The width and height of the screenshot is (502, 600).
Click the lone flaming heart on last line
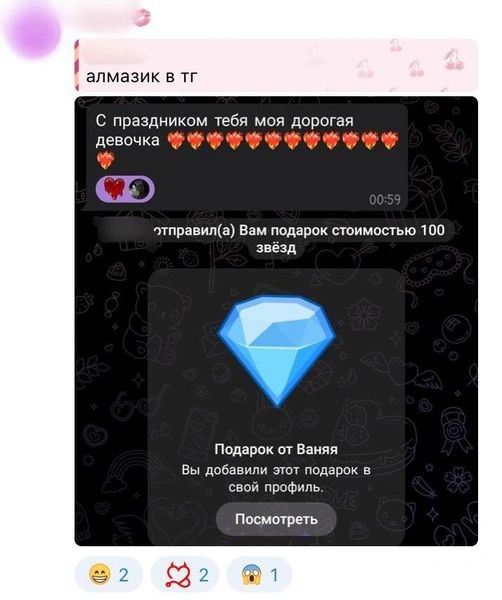[x=105, y=160]
